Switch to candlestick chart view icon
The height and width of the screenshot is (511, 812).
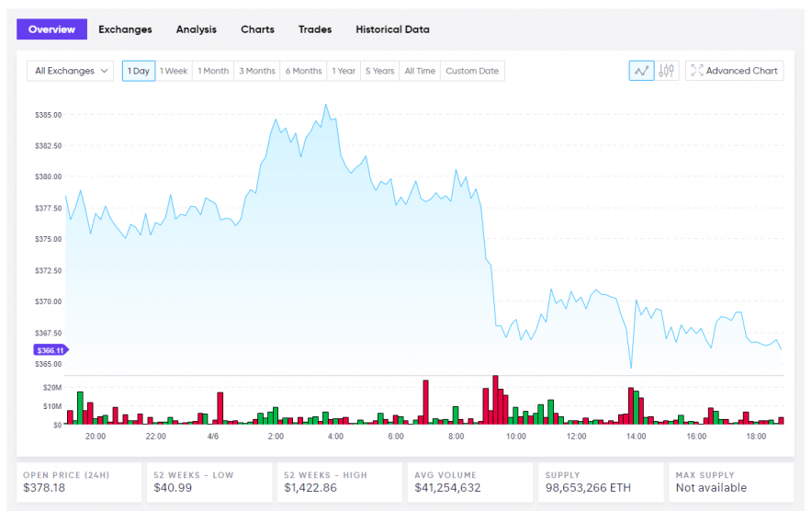pyautogui.click(x=667, y=71)
